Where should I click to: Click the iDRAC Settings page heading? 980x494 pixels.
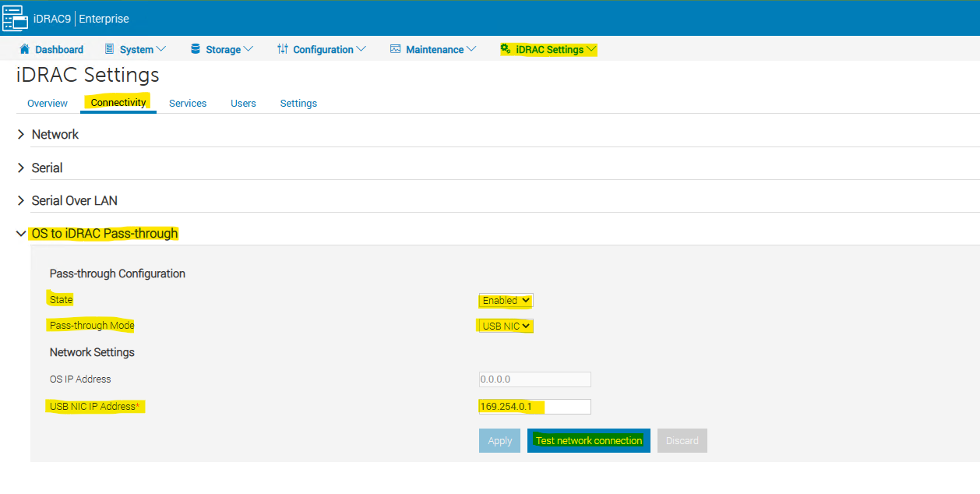[x=88, y=75]
